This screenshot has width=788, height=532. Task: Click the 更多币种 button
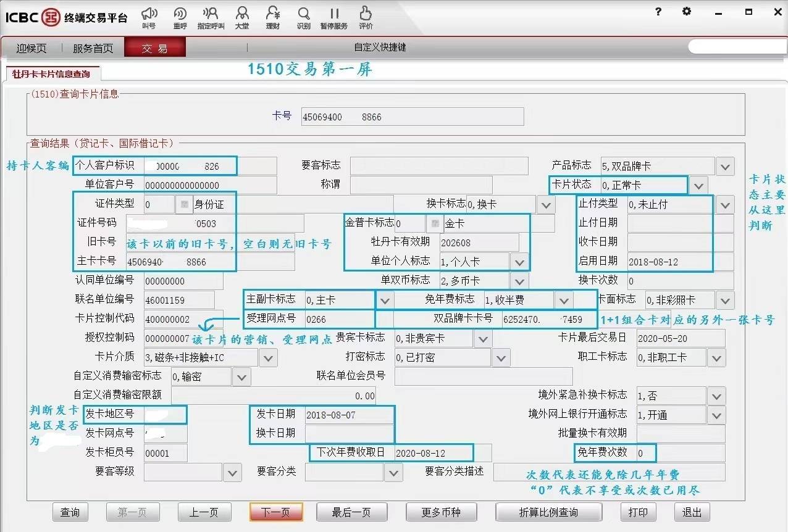click(x=442, y=512)
